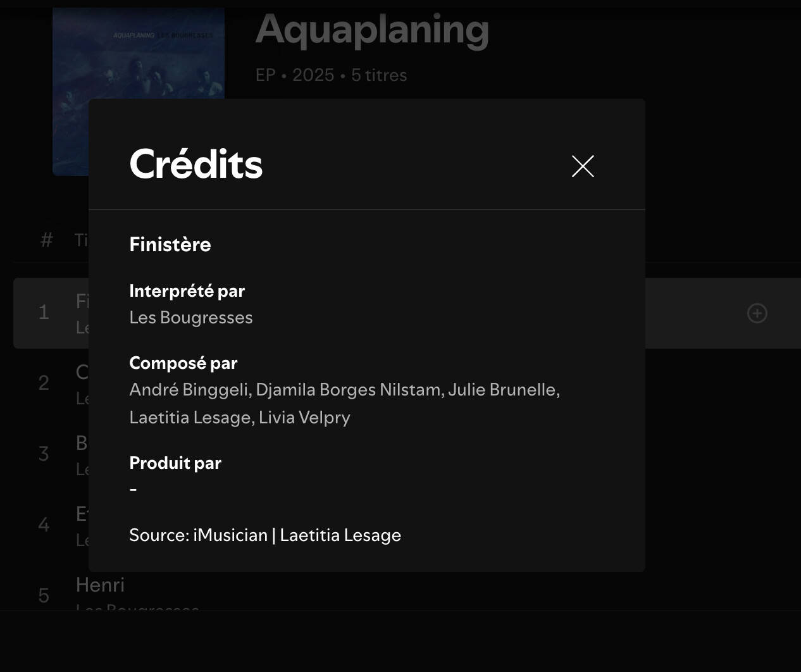Image resolution: width=801 pixels, height=672 pixels.
Task: Click the # column header
Action: [x=46, y=240]
